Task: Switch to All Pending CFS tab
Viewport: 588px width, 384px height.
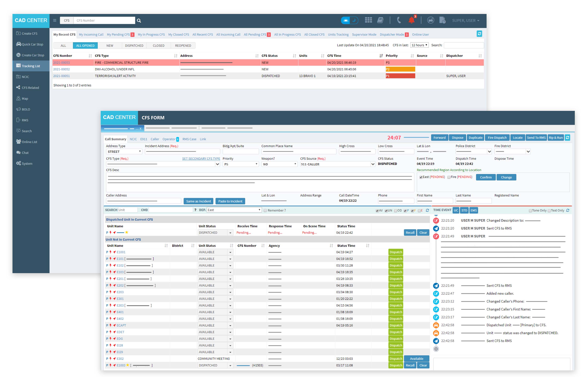Action: [255, 35]
